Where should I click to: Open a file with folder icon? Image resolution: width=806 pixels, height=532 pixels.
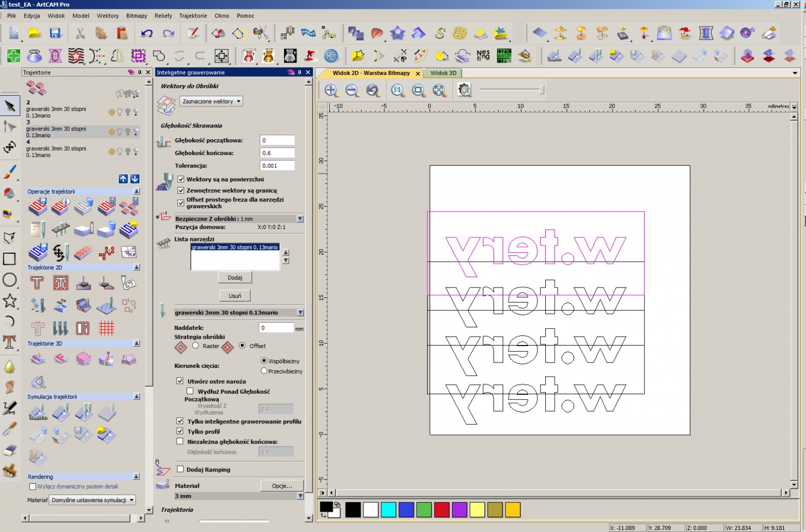point(35,34)
